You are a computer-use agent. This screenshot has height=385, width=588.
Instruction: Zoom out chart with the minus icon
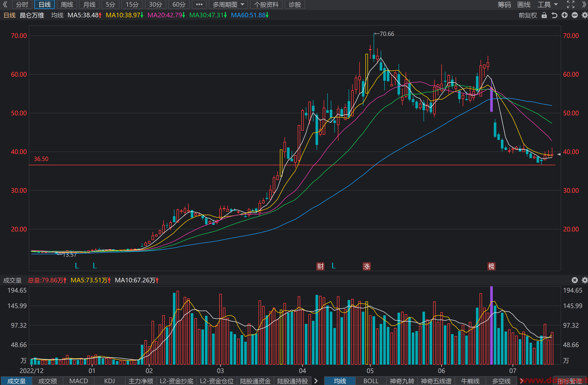[x=575, y=15]
